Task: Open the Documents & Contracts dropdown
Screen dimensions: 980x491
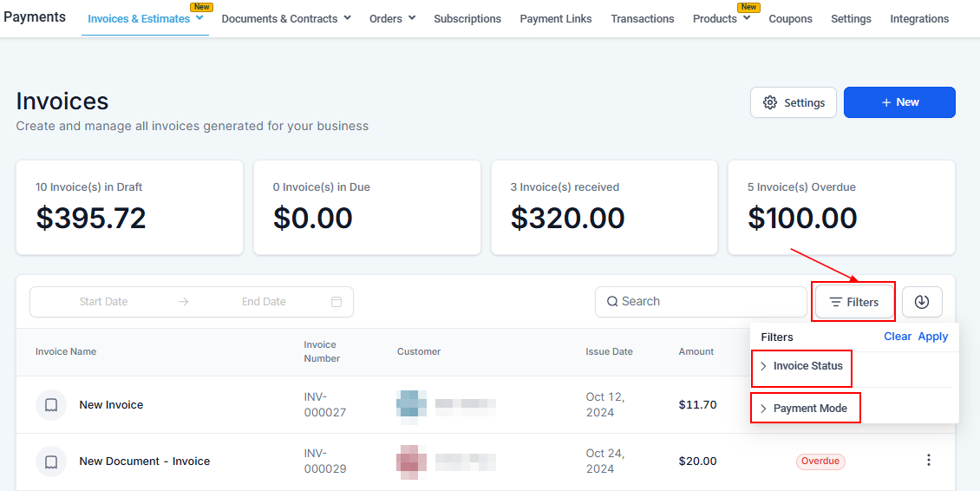Action: point(286,18)
